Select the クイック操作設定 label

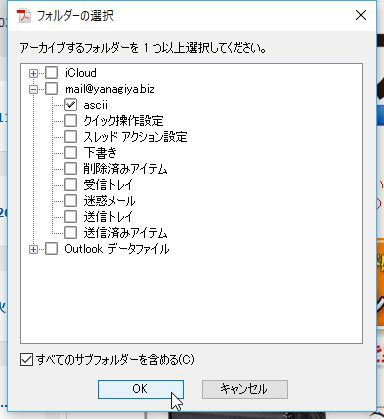(123, 121)
